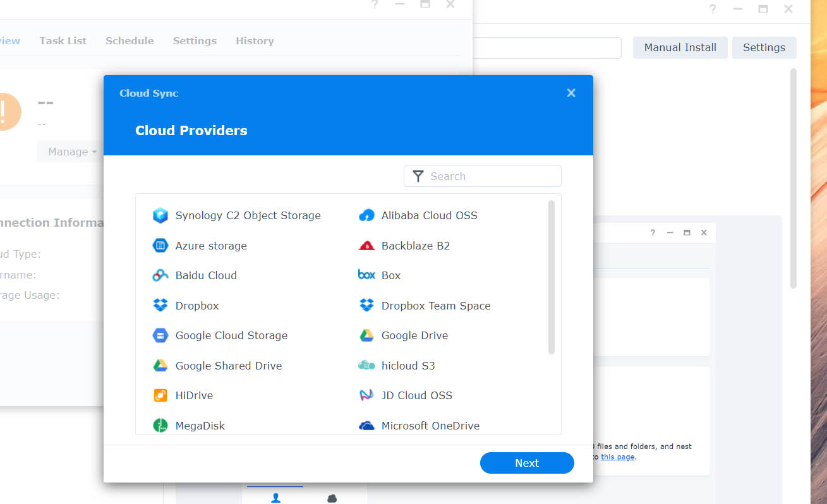This screenshot has width=827, height=504.
Task: Select the 'Backblaze B2' label
Action: click(x=416, y=246)
